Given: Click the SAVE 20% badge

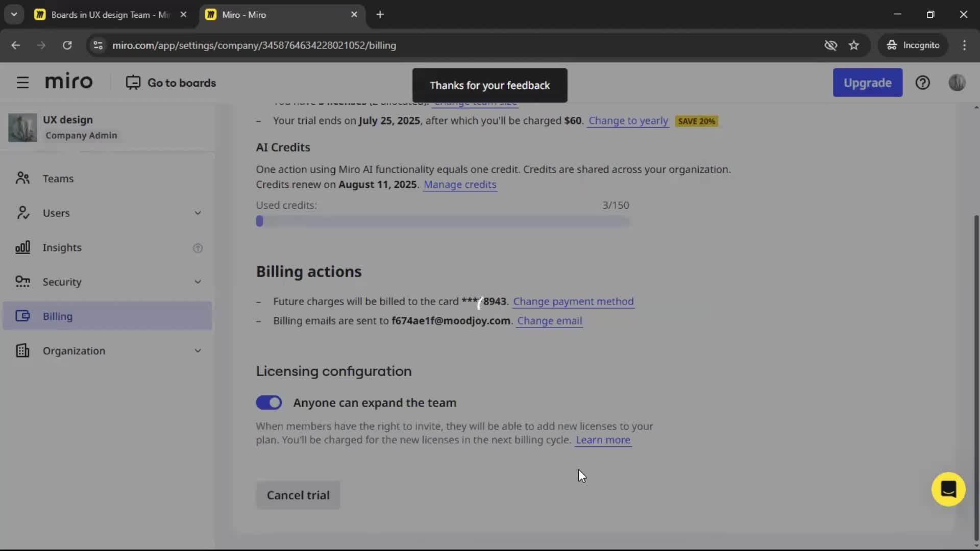Looking at the screenshot, I should click(x=696, y=121).
